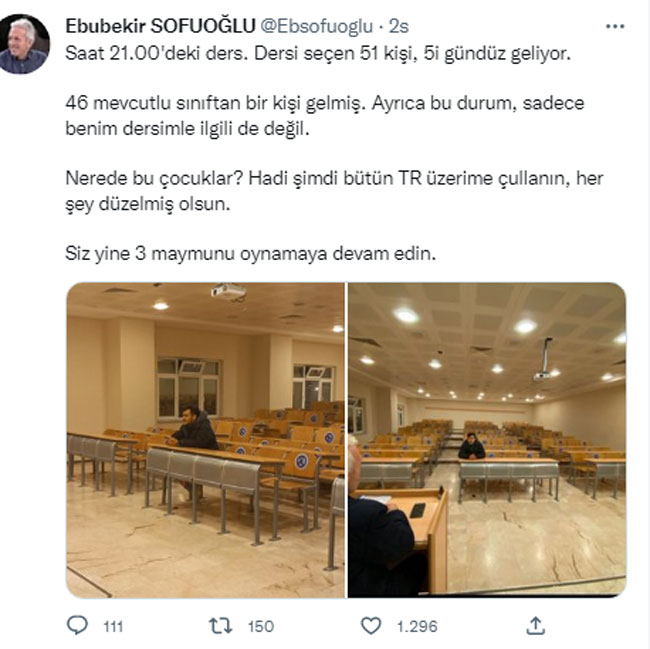Like the tweet with the heart icon
The height and width of the screenshot is (649, 650).
(x=371, y=625)
